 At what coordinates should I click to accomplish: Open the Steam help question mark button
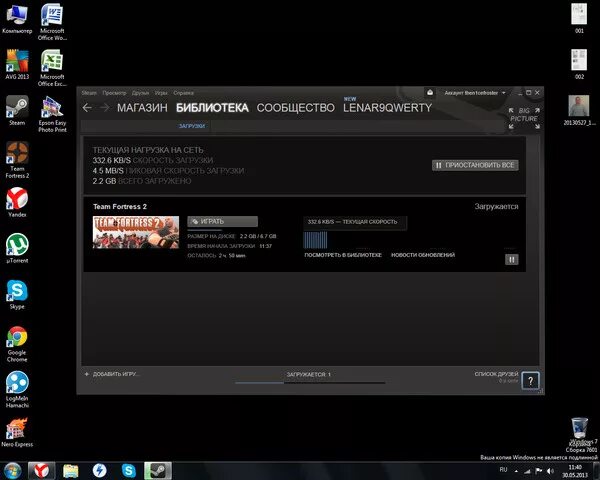tap(530, 381)
